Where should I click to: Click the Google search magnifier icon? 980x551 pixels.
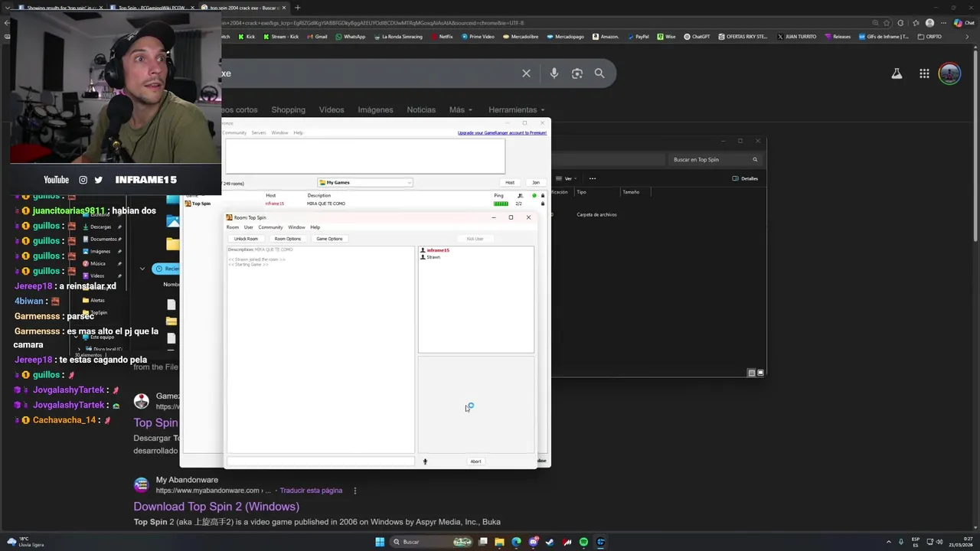599,73
